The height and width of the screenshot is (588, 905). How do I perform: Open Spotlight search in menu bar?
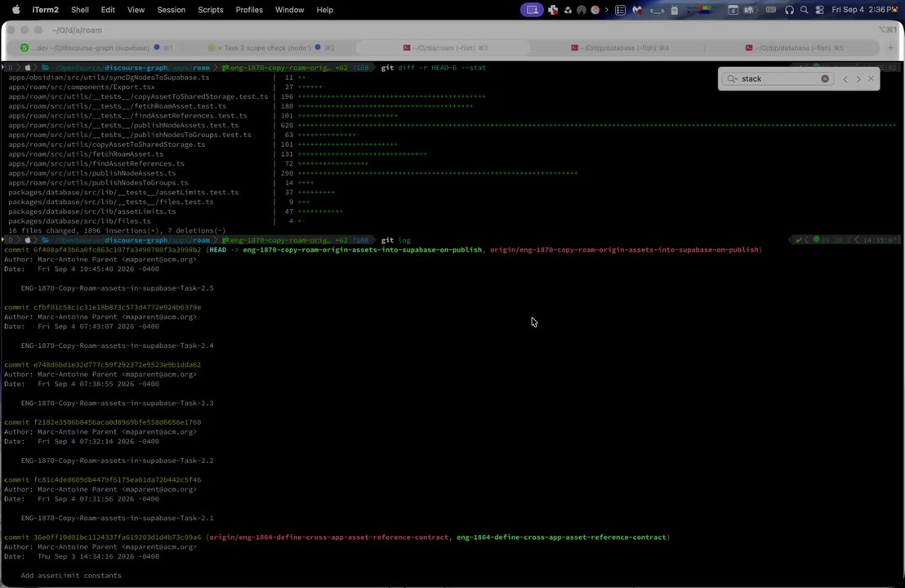click(804, 10)
